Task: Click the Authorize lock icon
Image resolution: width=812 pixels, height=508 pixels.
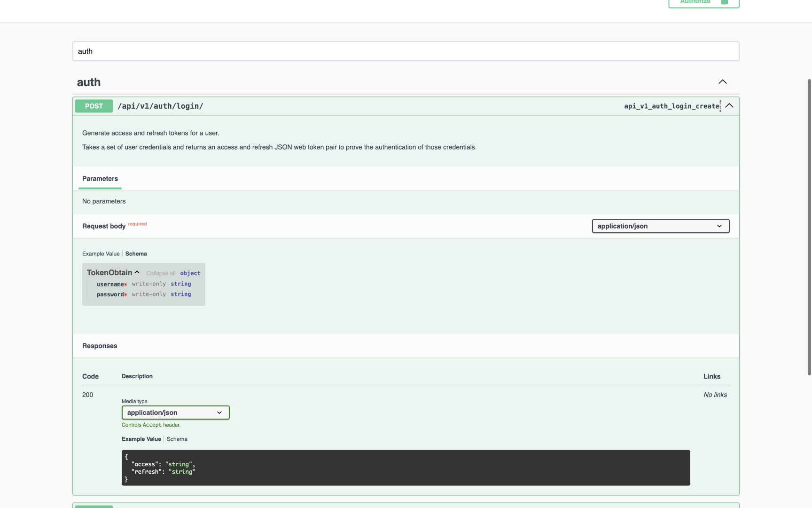Action: pyautogui.click(x=725, y=2)
